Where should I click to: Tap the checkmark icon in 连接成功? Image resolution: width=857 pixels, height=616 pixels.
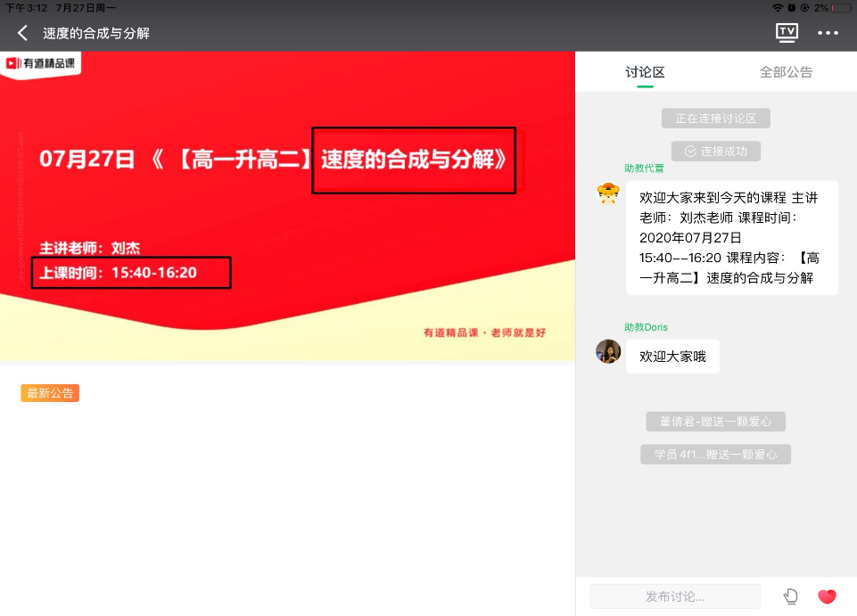(x=689, y=152)
